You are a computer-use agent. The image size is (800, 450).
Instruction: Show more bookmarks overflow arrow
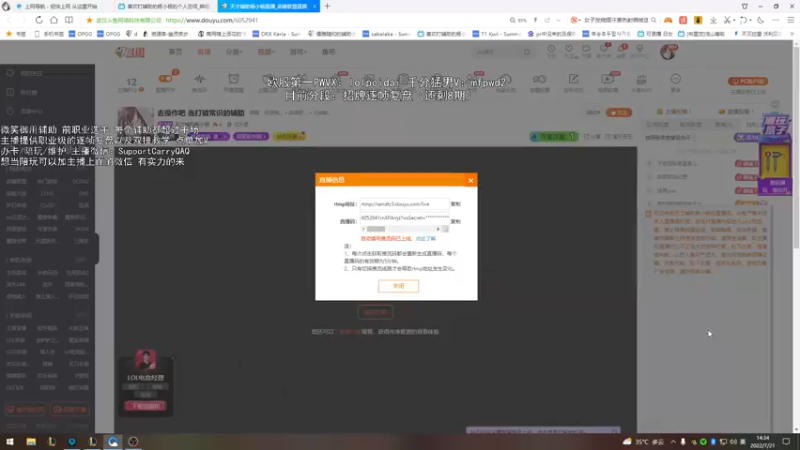(792, 34)
